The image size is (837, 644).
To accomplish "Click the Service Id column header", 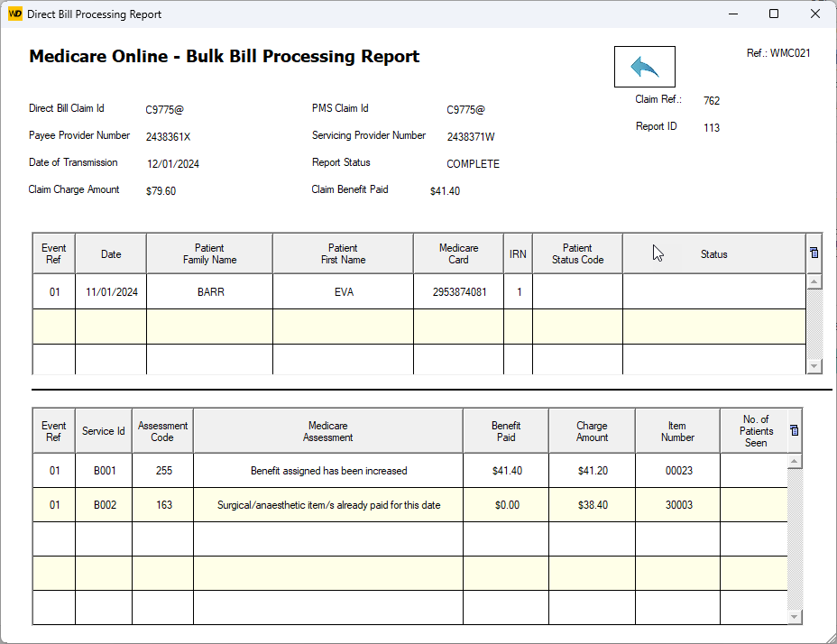I will pos(104,431).
